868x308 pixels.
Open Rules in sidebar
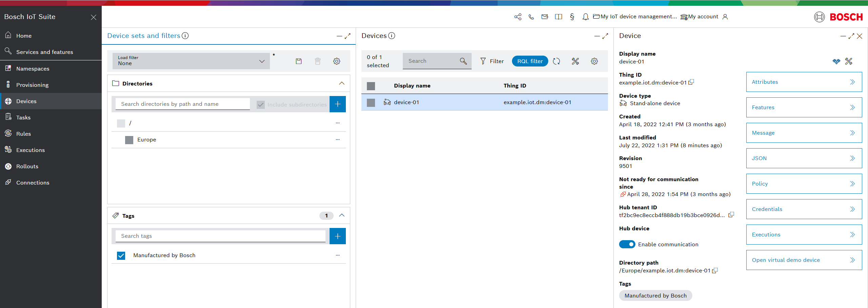click(51, 134)
